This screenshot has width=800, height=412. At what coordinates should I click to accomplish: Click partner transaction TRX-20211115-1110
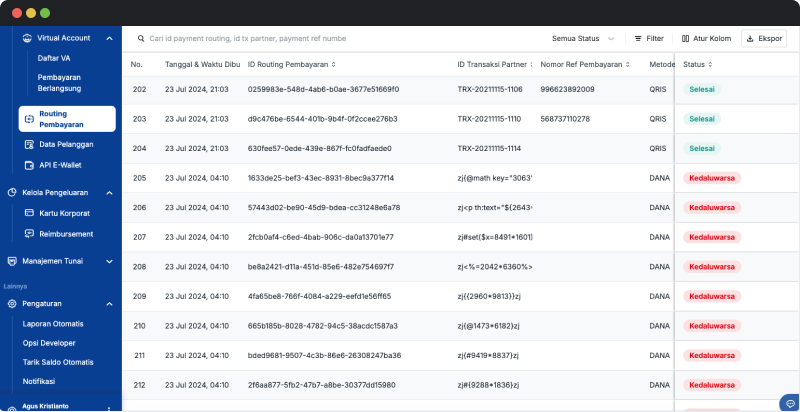point(489,119)
